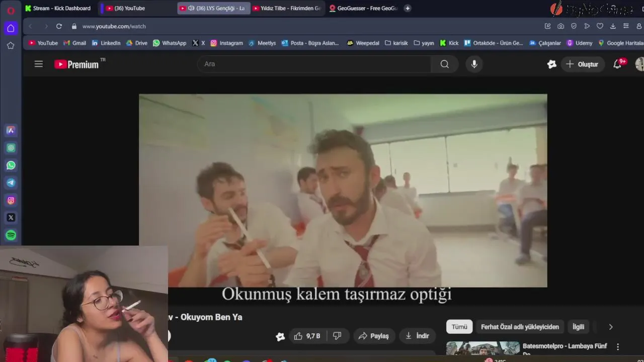Like the video with thumbs up
Screen dimensions: 644x362
pyautogui.click(x=308, y=336)
